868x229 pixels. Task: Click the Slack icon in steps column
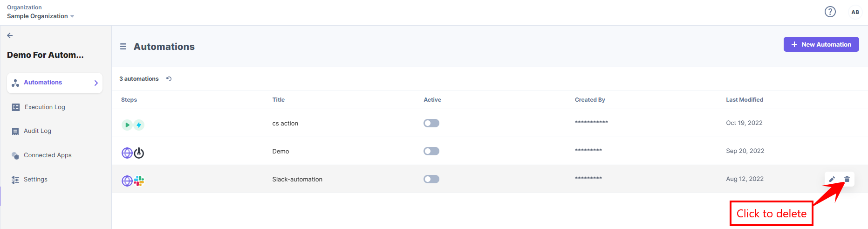click(139, 181)
